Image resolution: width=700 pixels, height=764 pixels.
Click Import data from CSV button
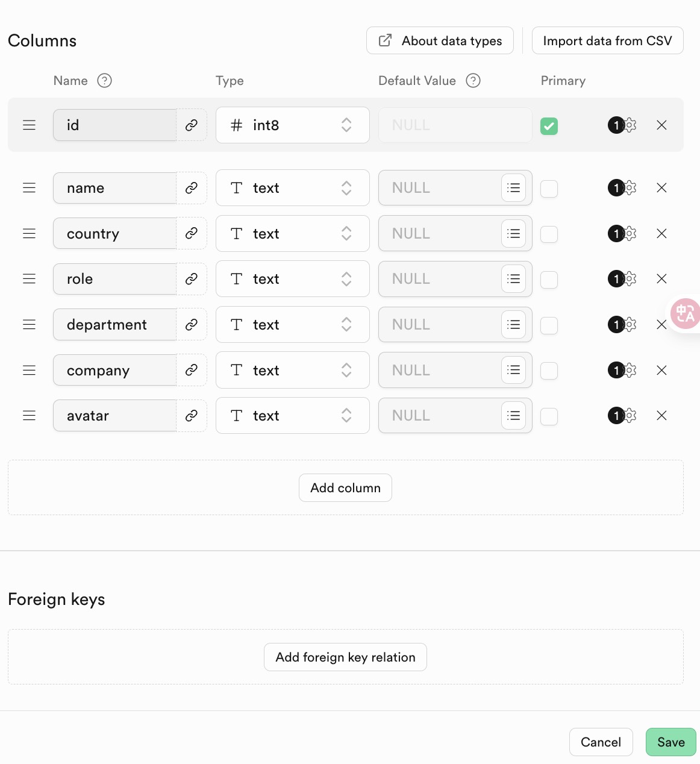point(607,41)
